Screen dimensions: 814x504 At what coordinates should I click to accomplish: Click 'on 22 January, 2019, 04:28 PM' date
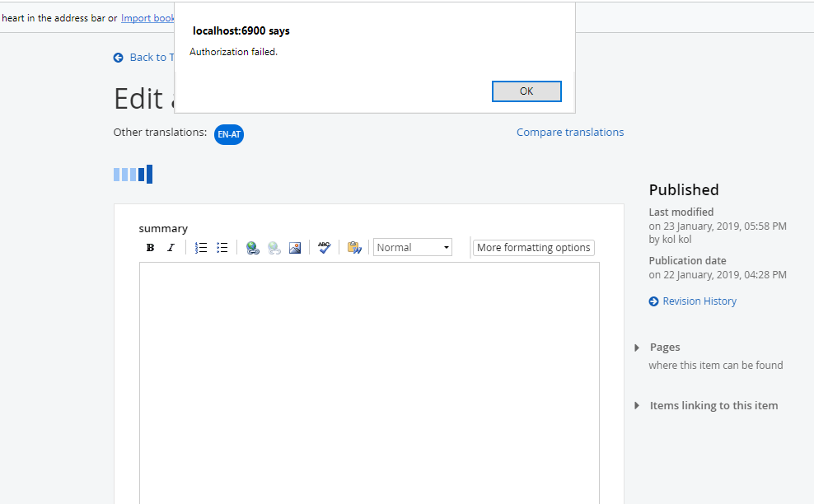(718, 274)
